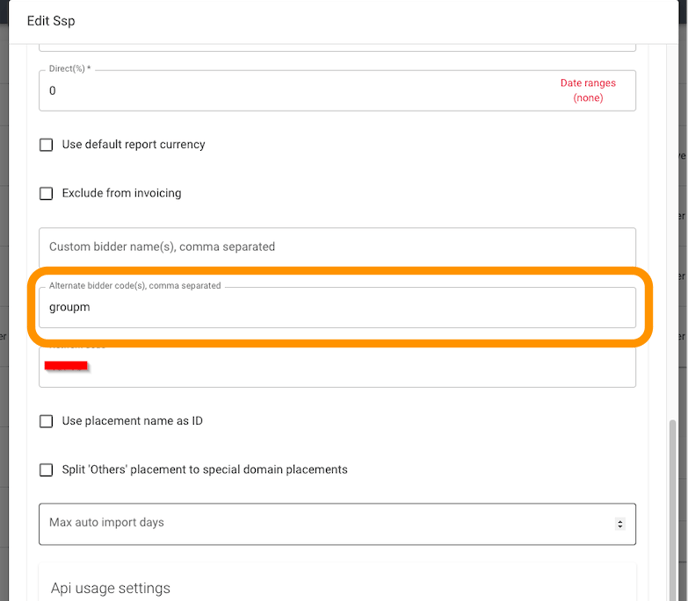Click the 'Use default report currency' label text
The image size is (688, 601).
click(x=133, y=144)
